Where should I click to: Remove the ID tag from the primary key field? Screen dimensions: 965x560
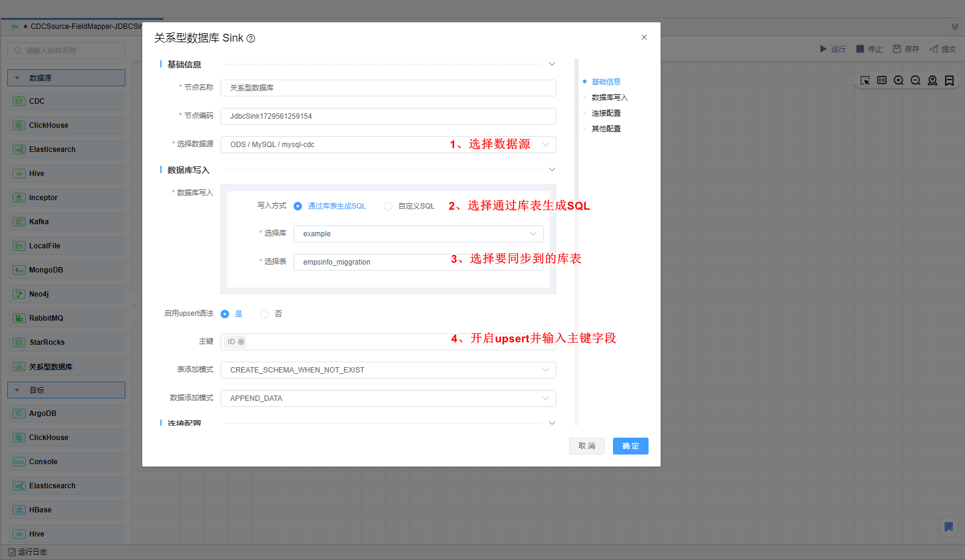(x=241, y=342)
